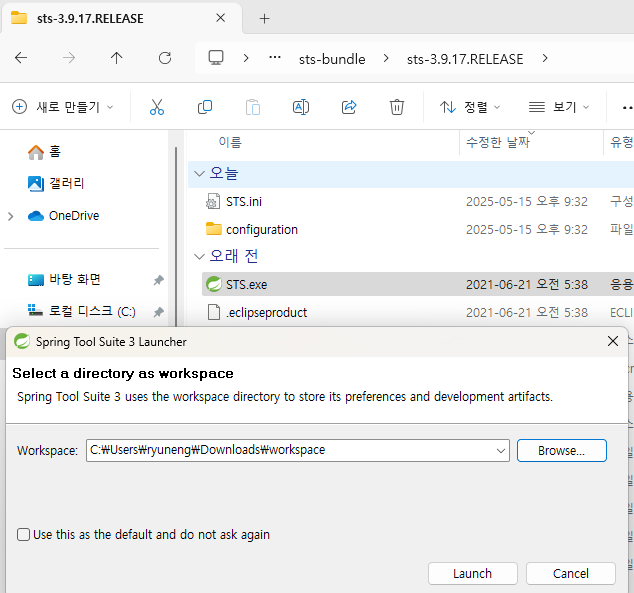This screenshot has height=593, width=634.
Task: Expand chevron after sts-bundle in address bar
Action: click(x=386, y=59)
